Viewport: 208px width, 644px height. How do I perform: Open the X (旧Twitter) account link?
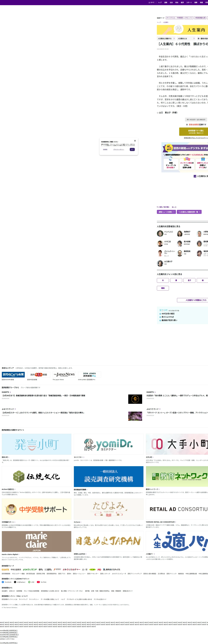point(20,582)
